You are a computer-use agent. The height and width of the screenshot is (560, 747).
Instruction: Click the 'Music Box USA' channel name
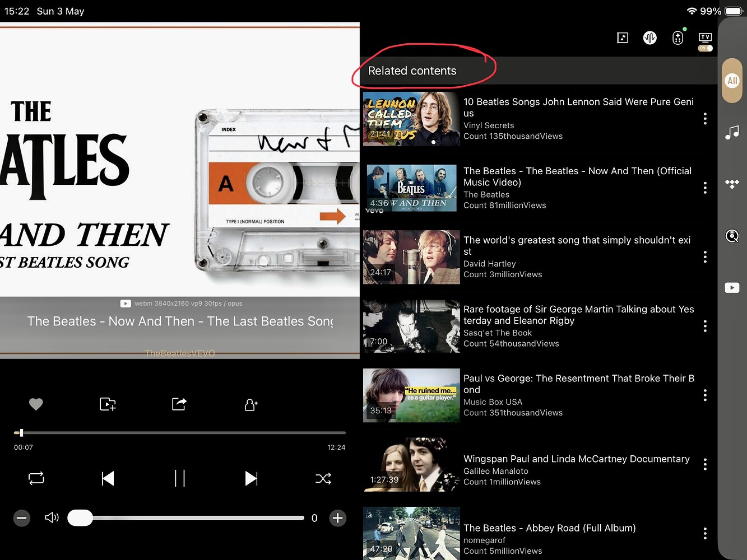point(493,402)
